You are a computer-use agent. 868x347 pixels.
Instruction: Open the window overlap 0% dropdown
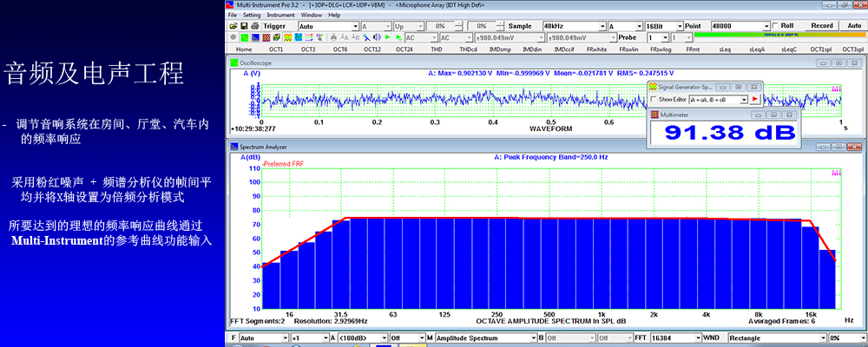click(847, 338)
